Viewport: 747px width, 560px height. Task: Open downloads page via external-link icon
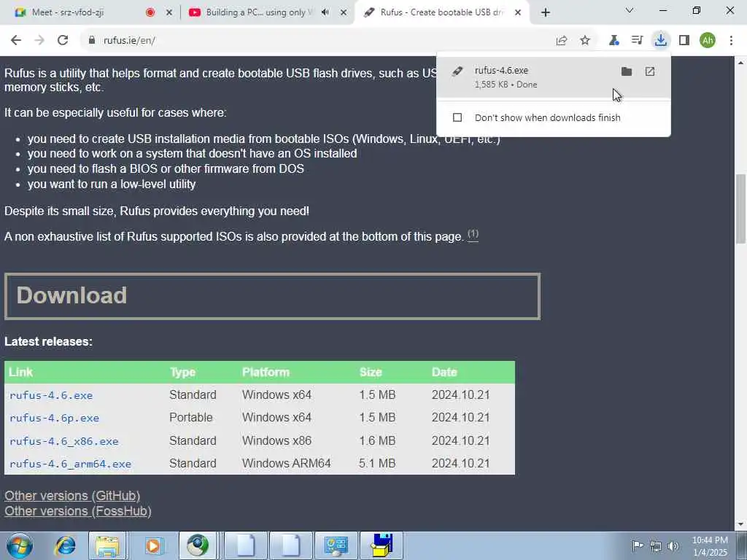(650, 71)
